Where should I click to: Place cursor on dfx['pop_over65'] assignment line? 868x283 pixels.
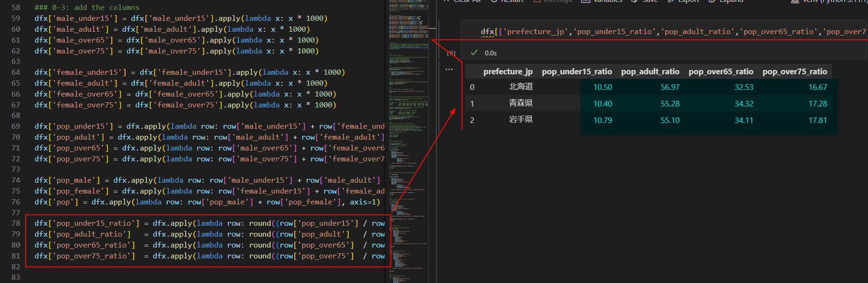[x=209, y=148]
